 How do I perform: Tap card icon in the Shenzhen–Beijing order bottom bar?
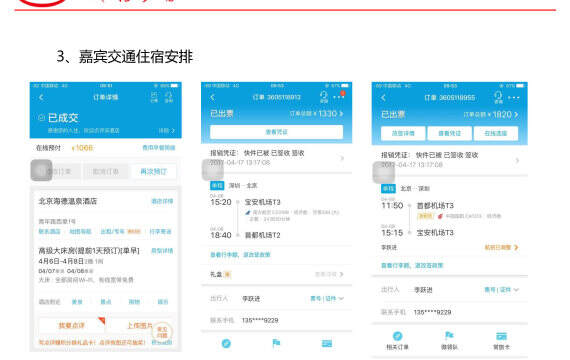click(x=327, y=343)
